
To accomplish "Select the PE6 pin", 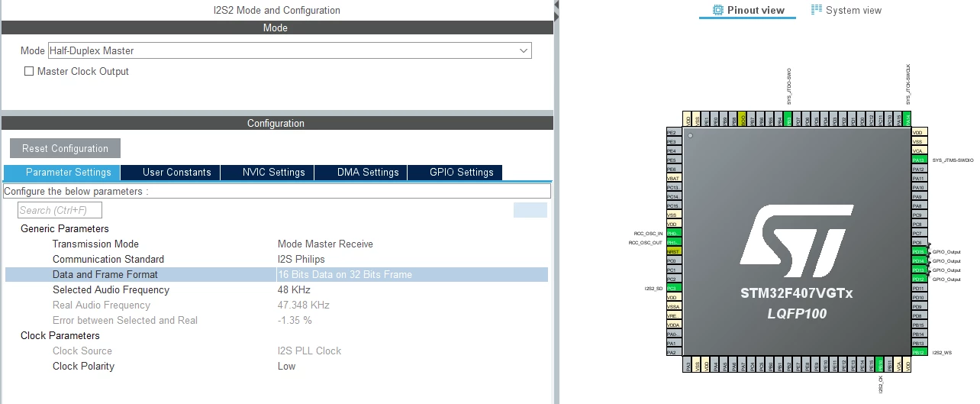I will pos(674,170).
